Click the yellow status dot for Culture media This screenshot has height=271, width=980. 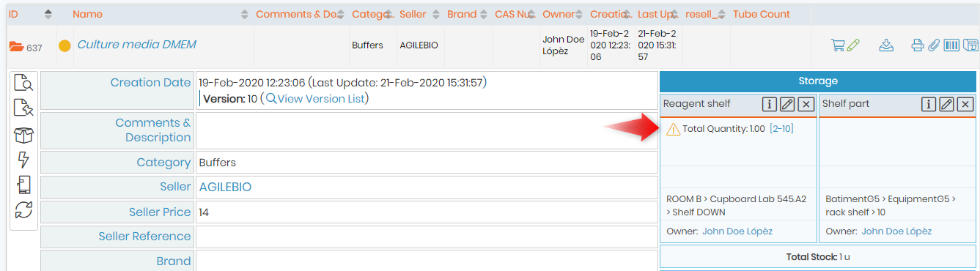click(x=65, y=46)
